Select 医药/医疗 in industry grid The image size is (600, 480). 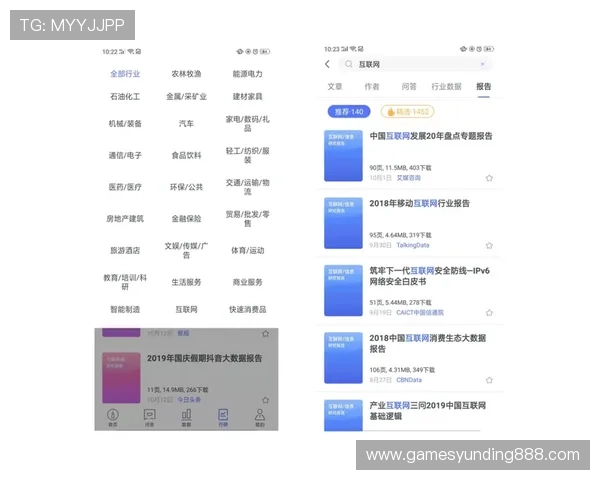pos(125,187)
